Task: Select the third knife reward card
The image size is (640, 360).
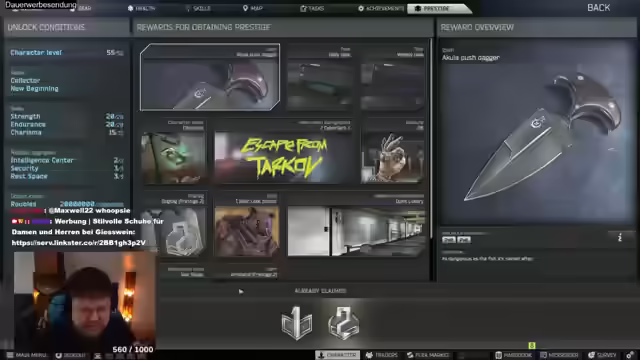Action: [x=392, y=78]
